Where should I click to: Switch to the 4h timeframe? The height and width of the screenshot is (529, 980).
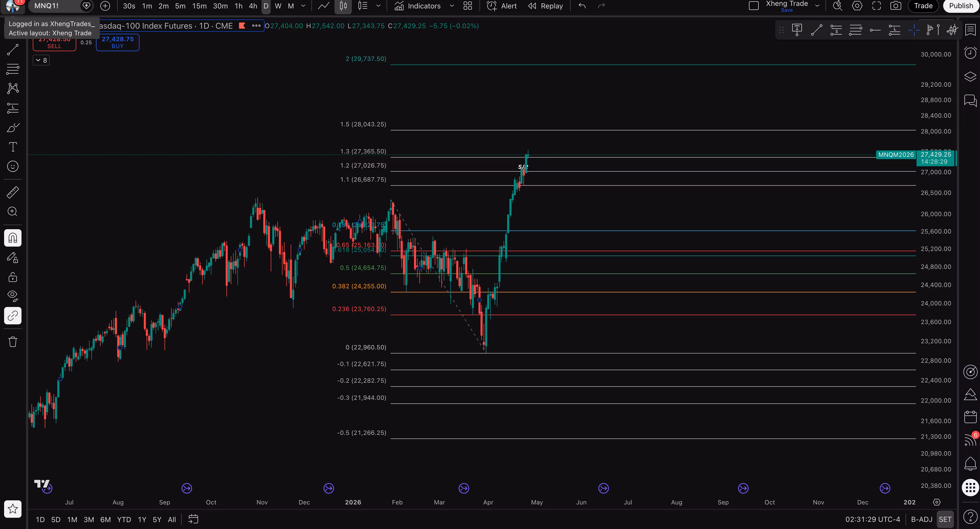(x=253, y=6)
